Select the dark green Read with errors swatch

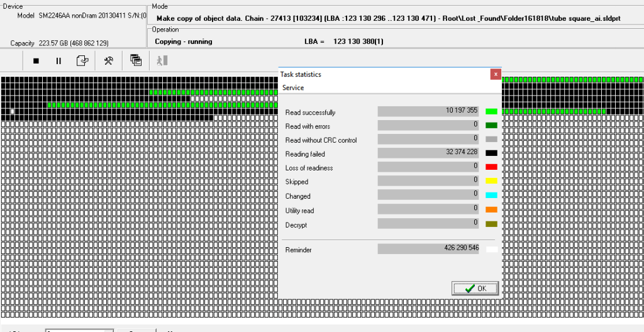pyautogui.click(x=491, y=125)
